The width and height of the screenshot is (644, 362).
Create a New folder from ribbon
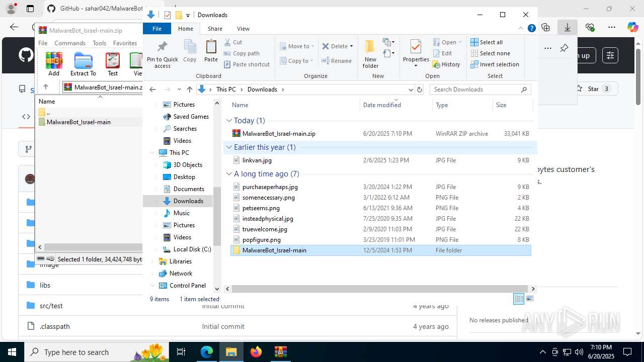pos(370,54)
